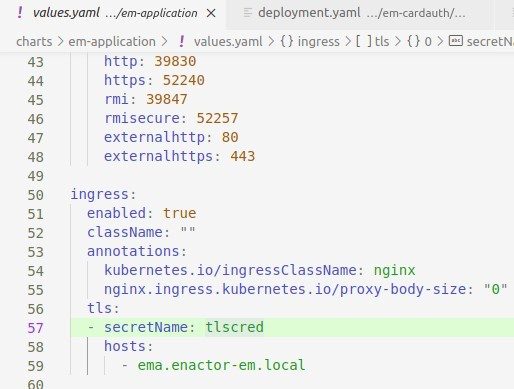The image size is (514, 389).
Task: Switch to the values.yaml tab
Action: pos(113,13)
